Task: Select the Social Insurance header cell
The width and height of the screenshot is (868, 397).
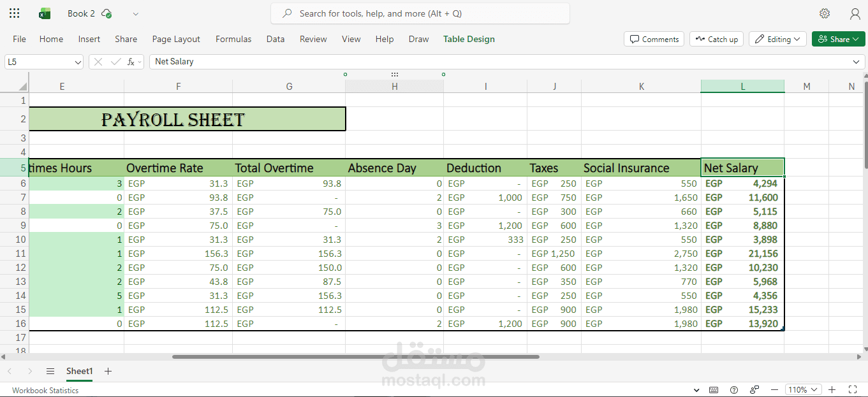Action: point(641,168)
